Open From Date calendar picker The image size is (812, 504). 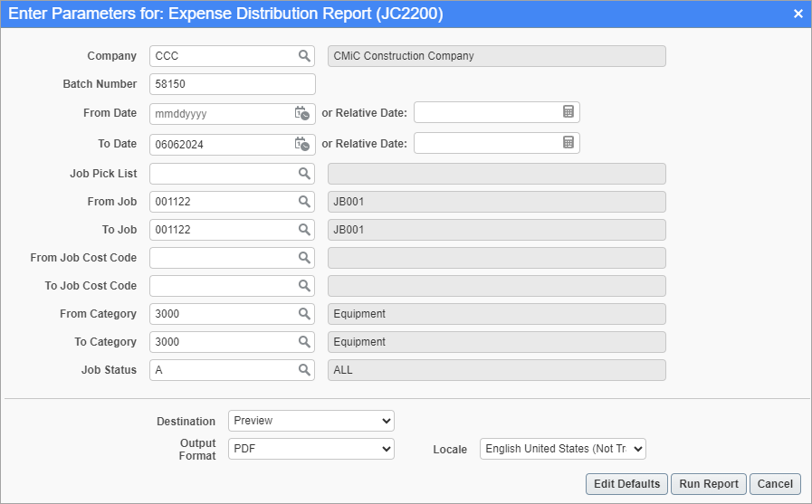click(302, 113)
